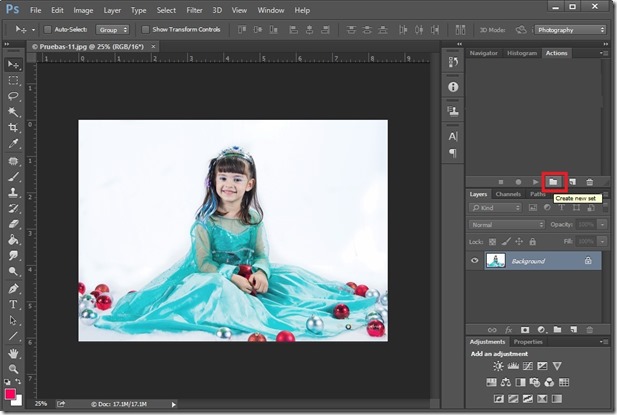
Task: Toggle lock position
Action: coord(519,242)
